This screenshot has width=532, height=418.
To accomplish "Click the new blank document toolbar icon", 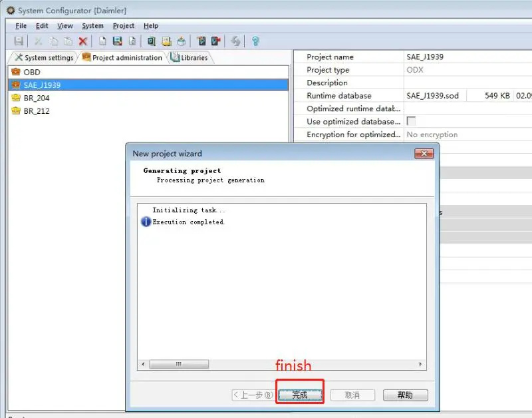I will pos(102,41).
